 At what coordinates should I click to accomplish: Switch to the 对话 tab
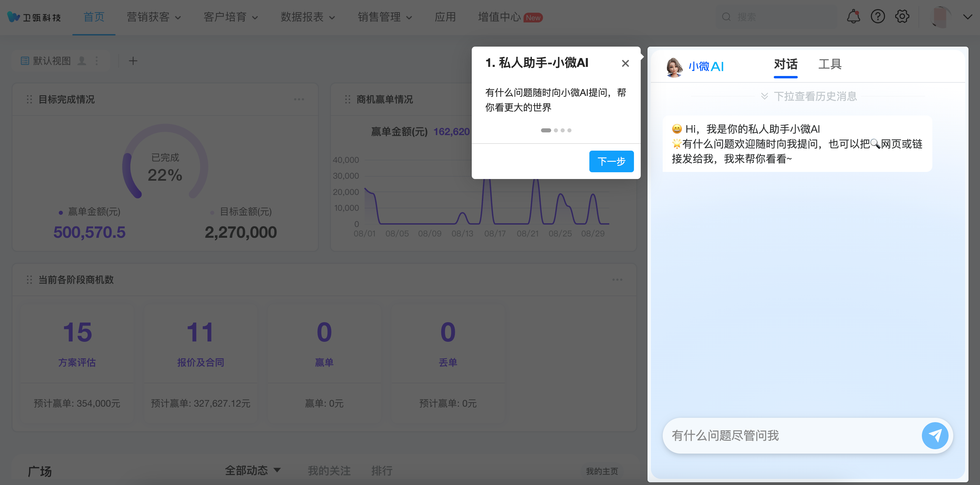[786, 65]
